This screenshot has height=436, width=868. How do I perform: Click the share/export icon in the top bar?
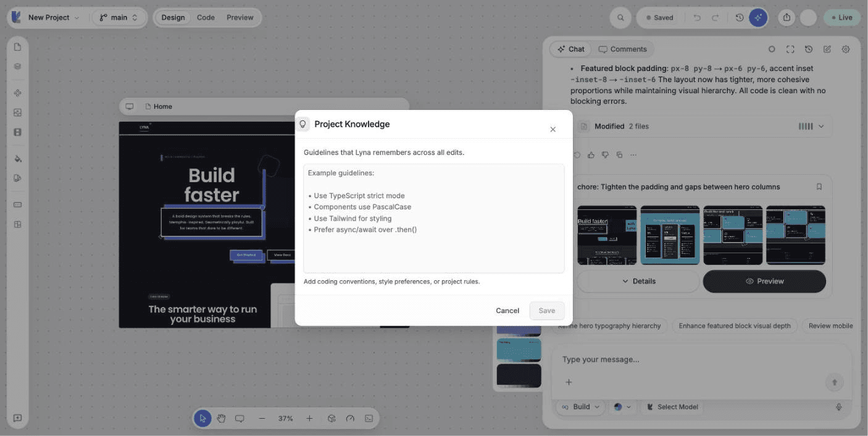(787, 17)
